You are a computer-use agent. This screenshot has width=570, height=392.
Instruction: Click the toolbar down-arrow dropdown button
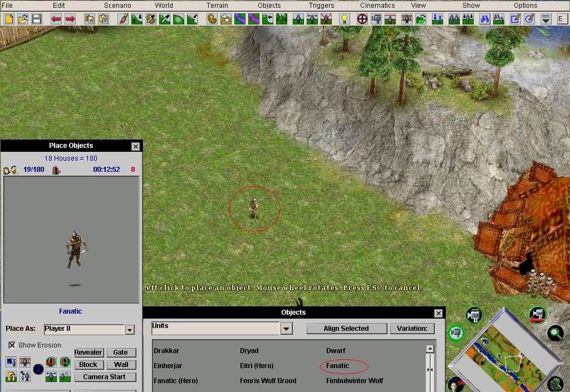pyautogui.click(x=546, y=19)
